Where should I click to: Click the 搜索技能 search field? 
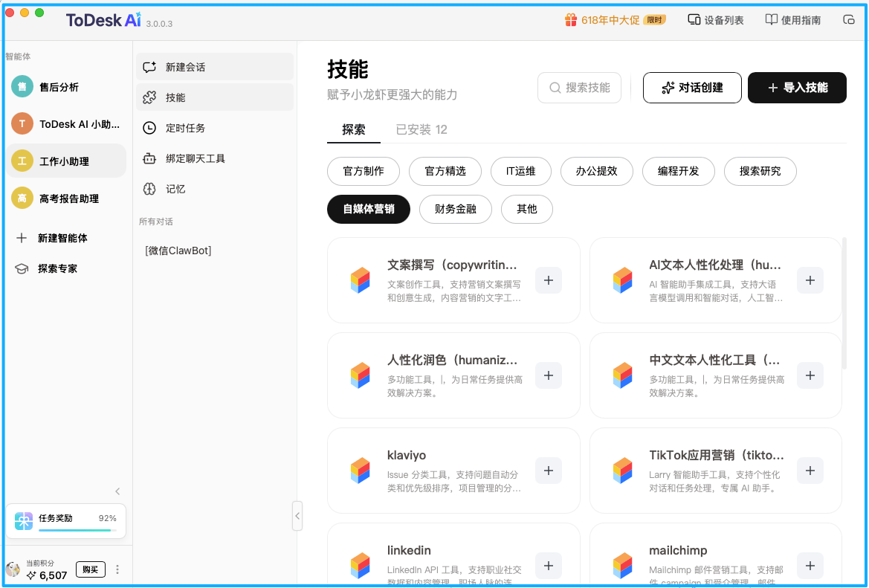579,88
